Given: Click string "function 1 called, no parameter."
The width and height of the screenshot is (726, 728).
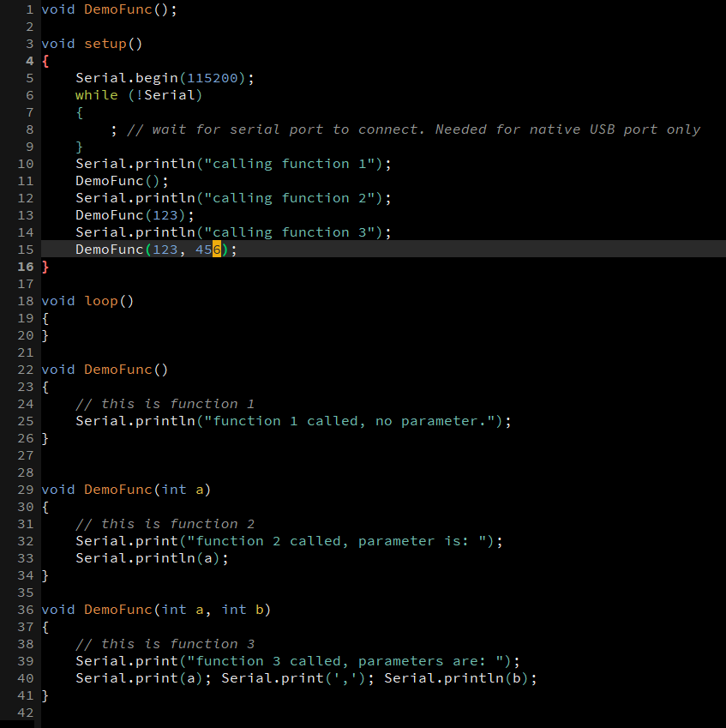Looking at the screenshot, I should (350, 422).
